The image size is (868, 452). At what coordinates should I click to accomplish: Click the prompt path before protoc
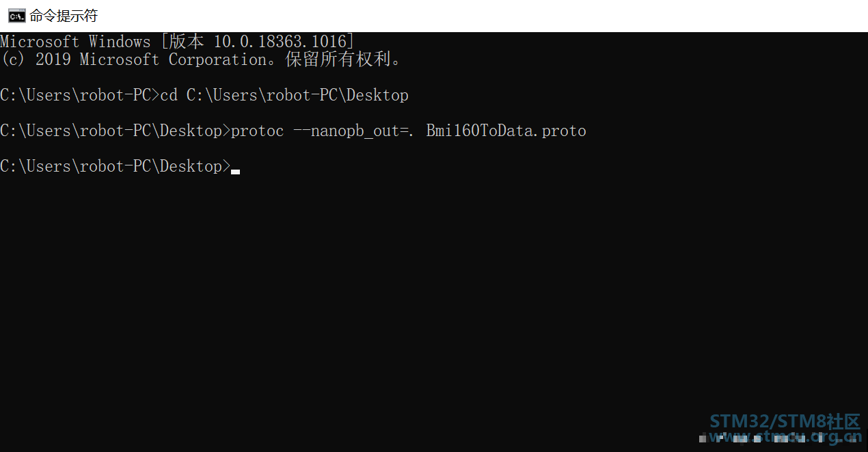(116, 131)
